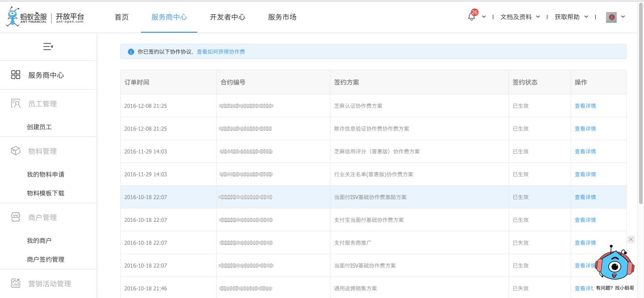Image resolution: width=644 pixels, height=298 pixels.
Task: Navigate to 首页 in the top menu
Action: (x=121, y=17)
